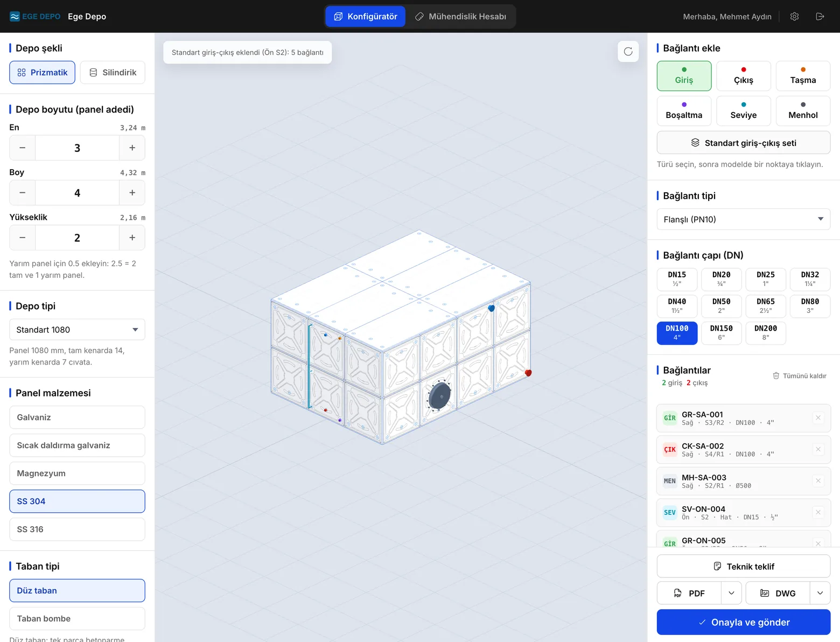
Task: Export as DWG
Action: click(x=778, y=593)
